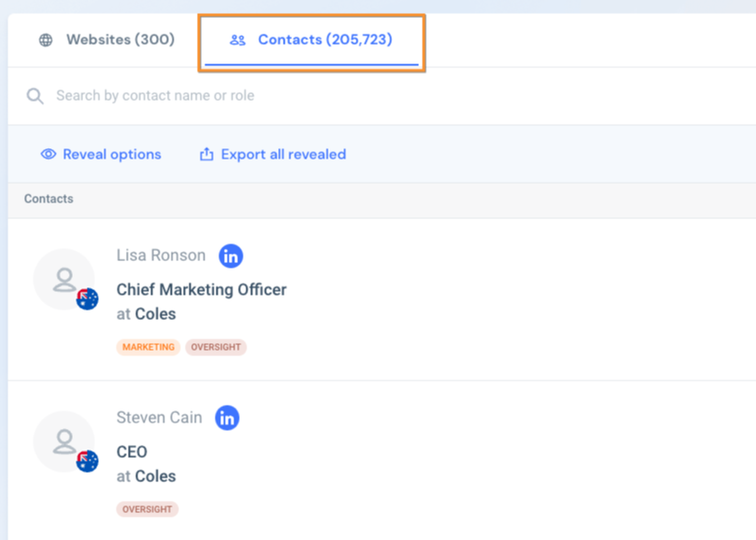Focus the contact name or role search field
Screen dimensions: 756x540
(280, 96)
